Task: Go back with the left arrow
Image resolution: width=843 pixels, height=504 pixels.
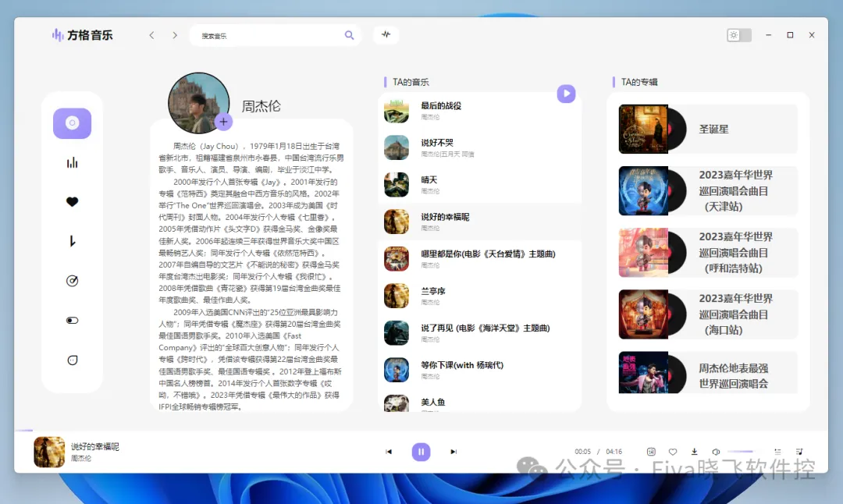Action: 151,35
